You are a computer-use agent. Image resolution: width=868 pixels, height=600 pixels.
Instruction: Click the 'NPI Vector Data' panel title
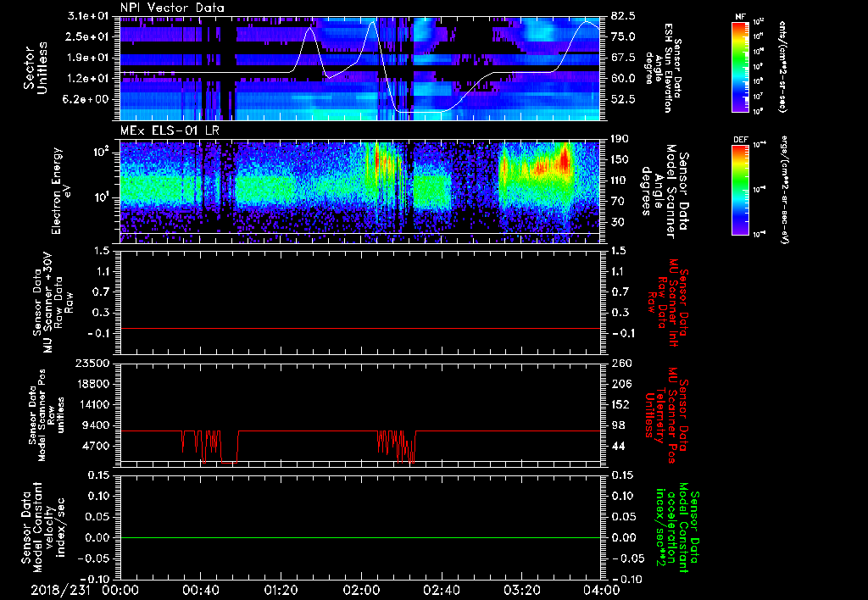172,8
